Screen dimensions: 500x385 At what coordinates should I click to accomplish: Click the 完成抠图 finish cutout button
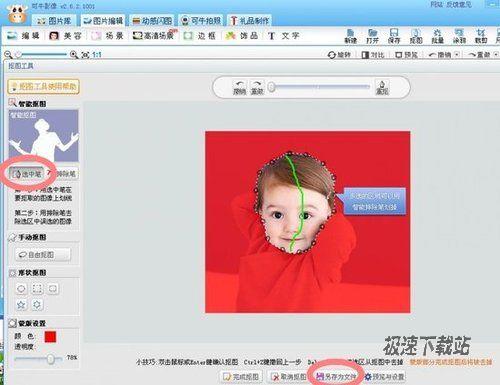(x=242, y=377)
